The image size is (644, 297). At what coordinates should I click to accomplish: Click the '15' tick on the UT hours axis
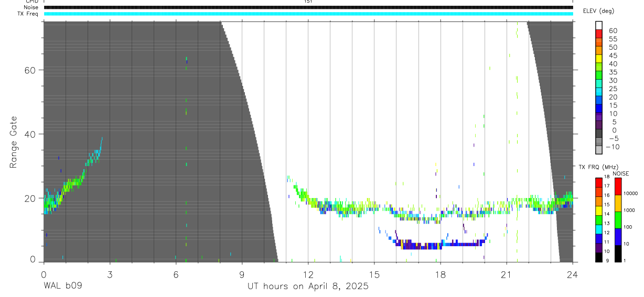point(374,273)
